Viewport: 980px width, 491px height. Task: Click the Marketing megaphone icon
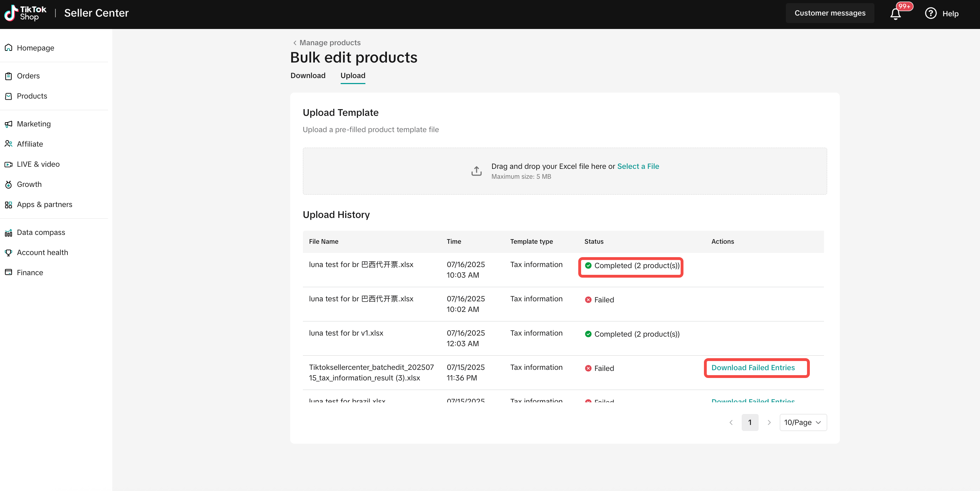pos(8,124)
